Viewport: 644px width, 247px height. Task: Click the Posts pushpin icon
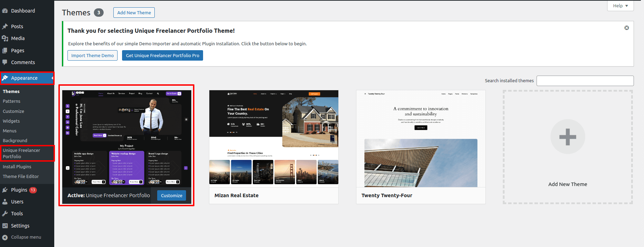[5, 26]
